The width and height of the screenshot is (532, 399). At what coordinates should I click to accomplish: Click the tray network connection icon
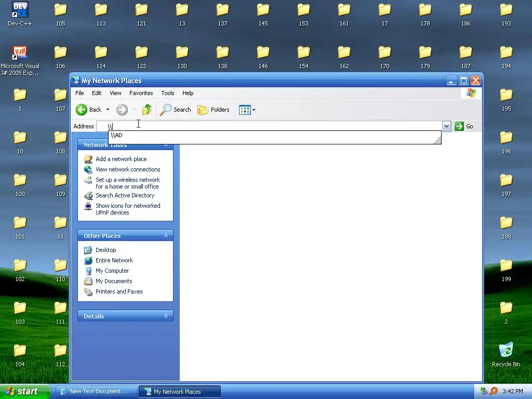[x=484, y=391]
